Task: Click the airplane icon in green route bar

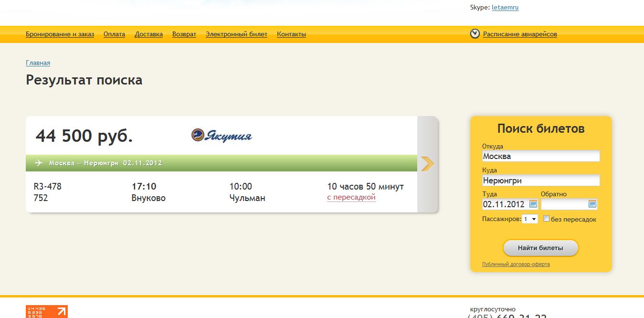Action: pos(39,163)
